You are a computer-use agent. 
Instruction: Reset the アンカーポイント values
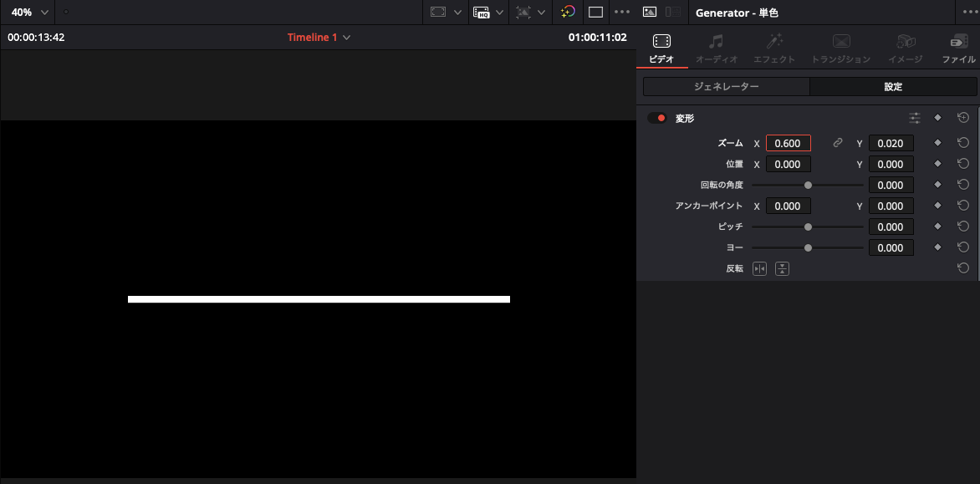tap(963, 206)
